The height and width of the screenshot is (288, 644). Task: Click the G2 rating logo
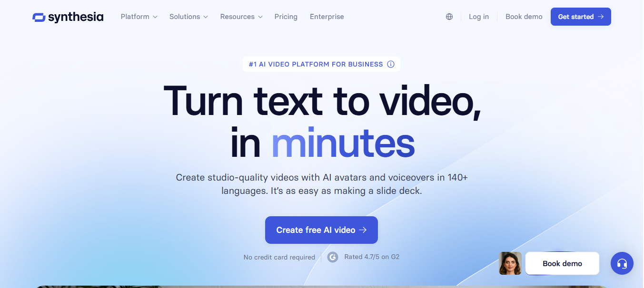tap(333, 257)
